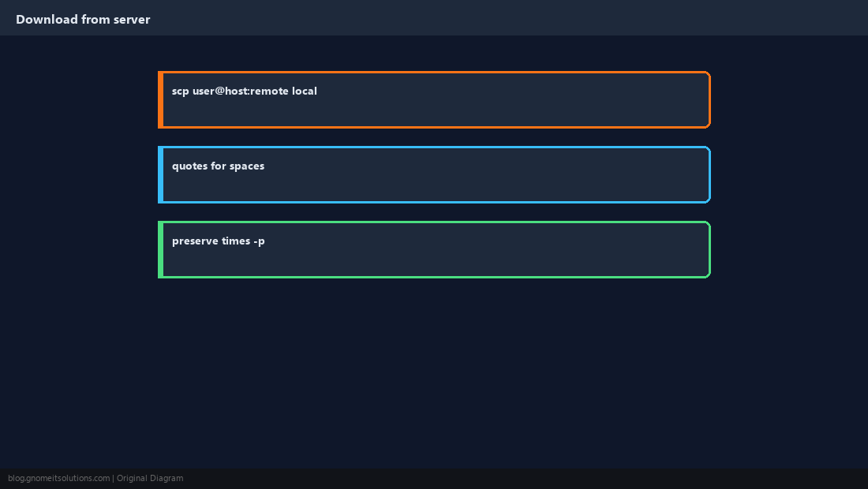Click the green accent bar on third card

point(160,249)
